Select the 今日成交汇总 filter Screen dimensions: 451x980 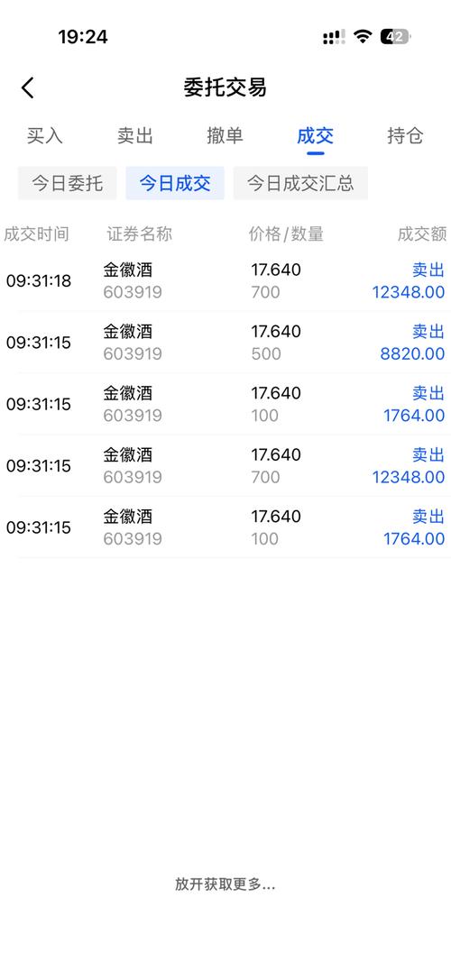301,183
